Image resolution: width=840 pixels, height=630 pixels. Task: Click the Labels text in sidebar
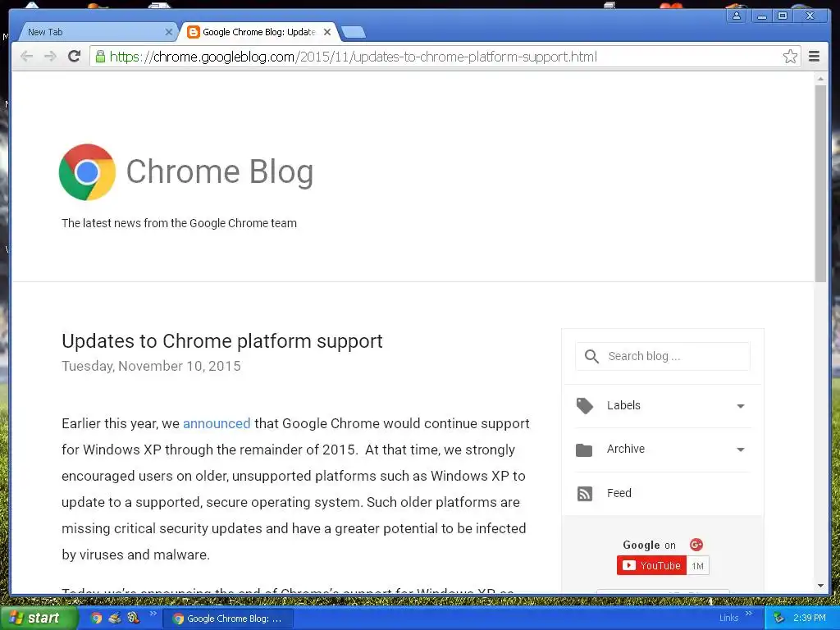[623, 405]
